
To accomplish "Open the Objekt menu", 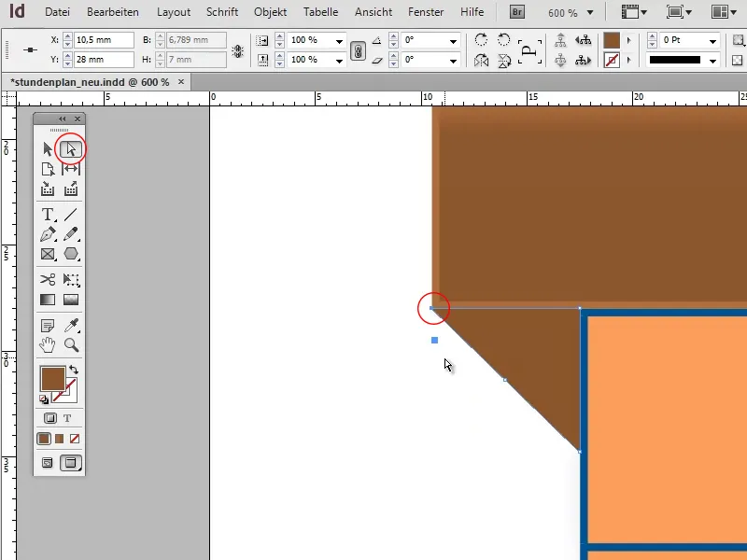I will [270, 12].
